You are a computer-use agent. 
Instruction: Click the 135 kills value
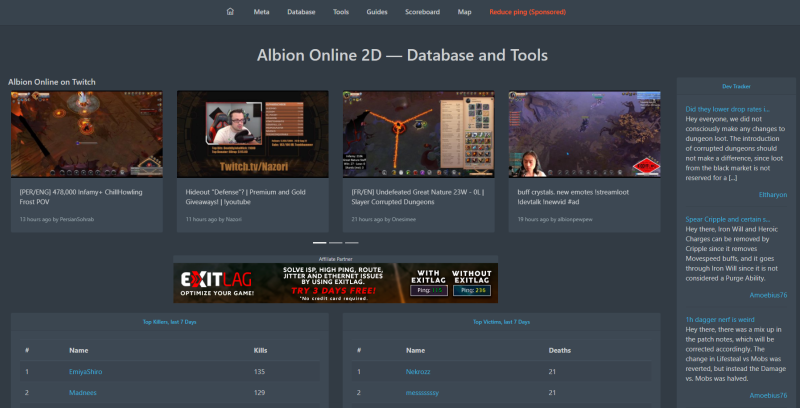pyautogui.click(x=259, y=372)
